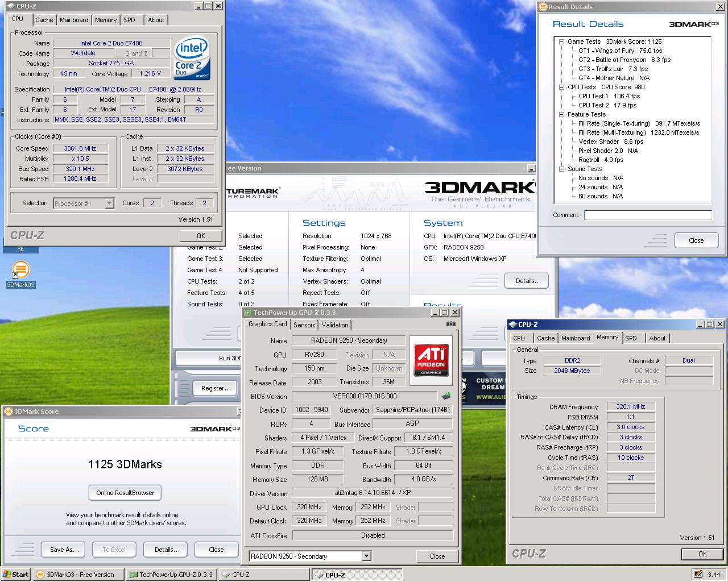Click the BIOS save chip icon in GPU-Z

(x=446, y=396)
